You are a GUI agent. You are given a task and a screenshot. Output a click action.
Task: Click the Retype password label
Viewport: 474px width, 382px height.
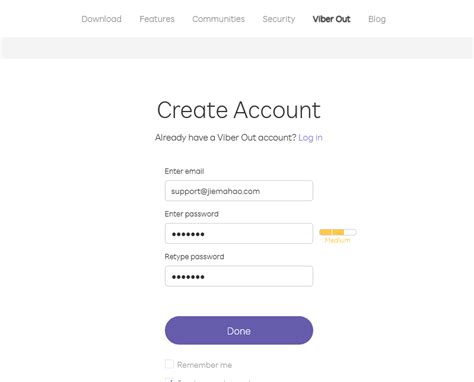(194, 257)
